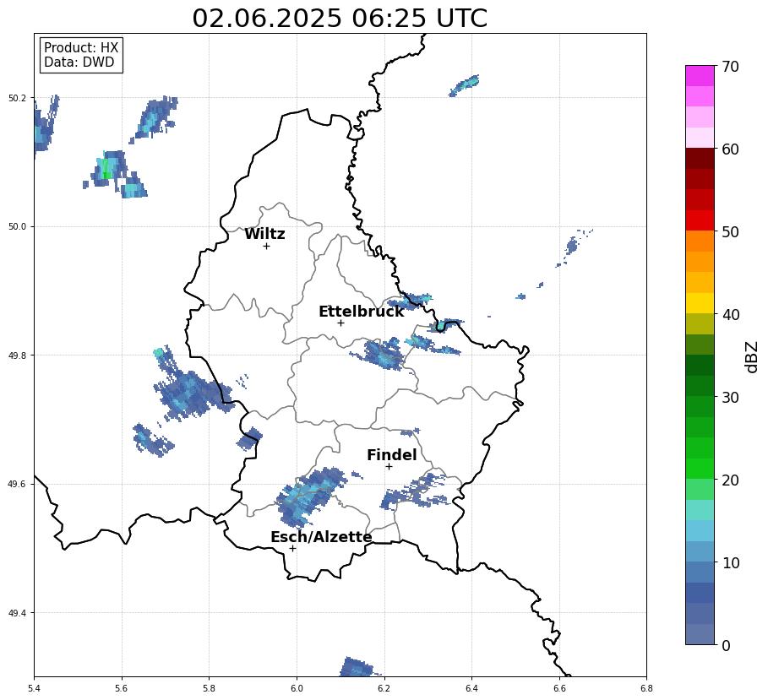Click the 20 tick label on colorbar
The height and width of the screenshot is (700, 768).
pos(730,480)
